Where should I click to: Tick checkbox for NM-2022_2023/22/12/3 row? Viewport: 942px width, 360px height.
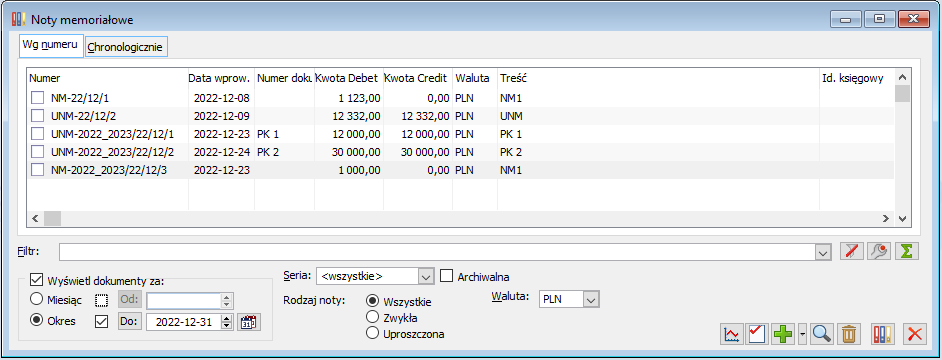(38, 170)
